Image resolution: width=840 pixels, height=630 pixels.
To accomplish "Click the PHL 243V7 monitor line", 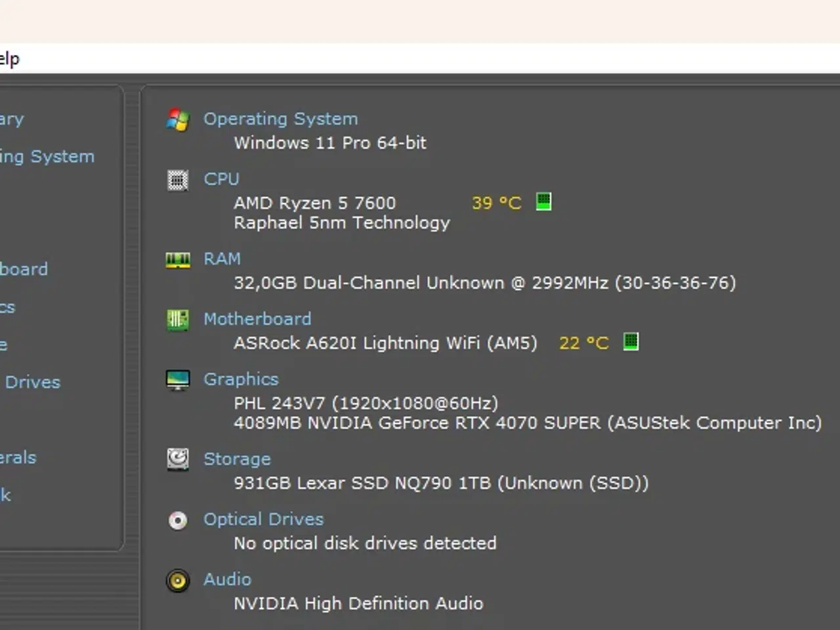I will [x=366, y=404].
